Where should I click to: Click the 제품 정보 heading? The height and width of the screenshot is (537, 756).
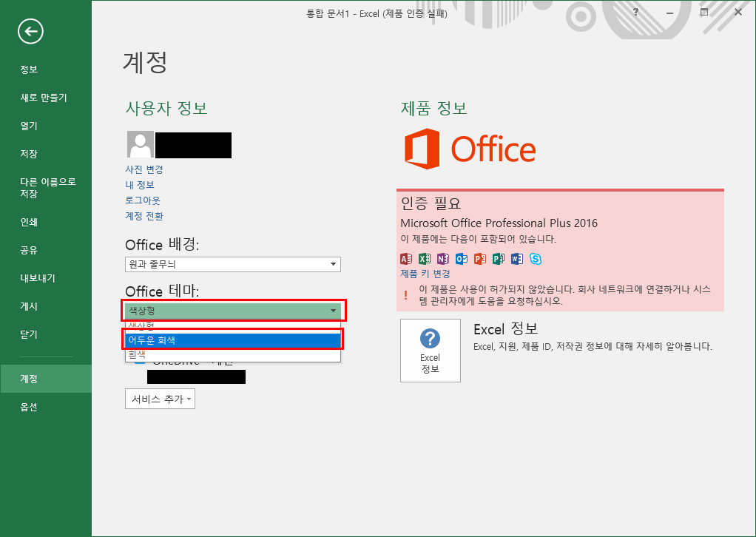click(x=434, y=108)
